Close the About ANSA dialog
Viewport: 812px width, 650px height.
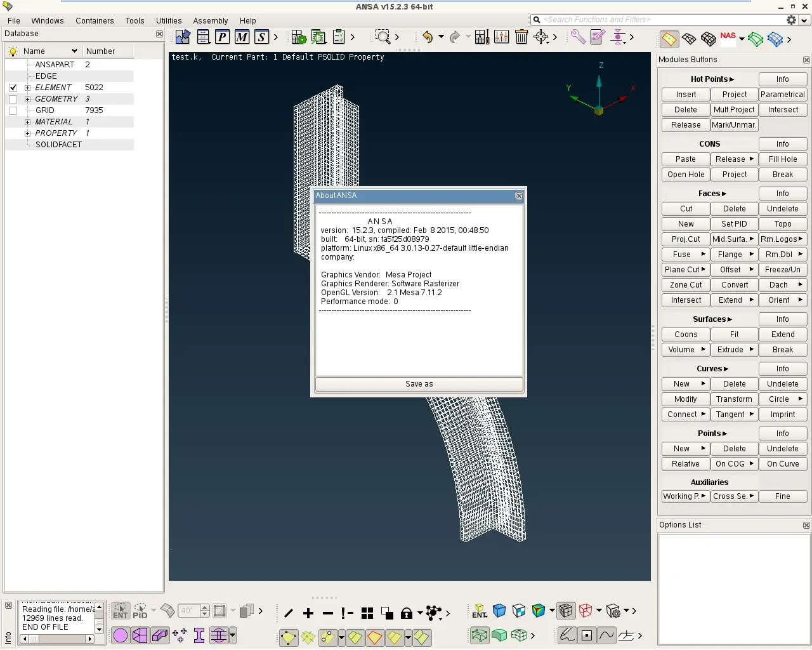coord(519,196)
